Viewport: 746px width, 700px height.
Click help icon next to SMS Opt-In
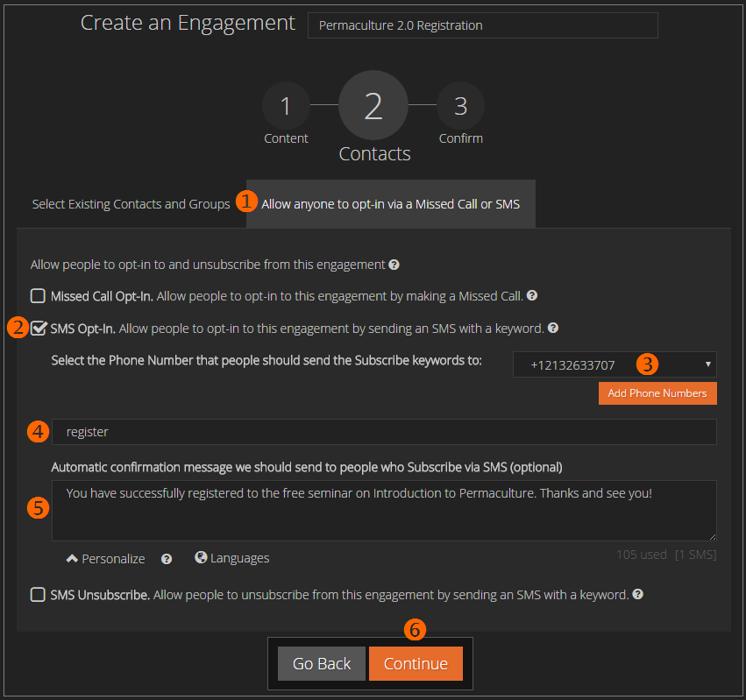click(553, 329)
